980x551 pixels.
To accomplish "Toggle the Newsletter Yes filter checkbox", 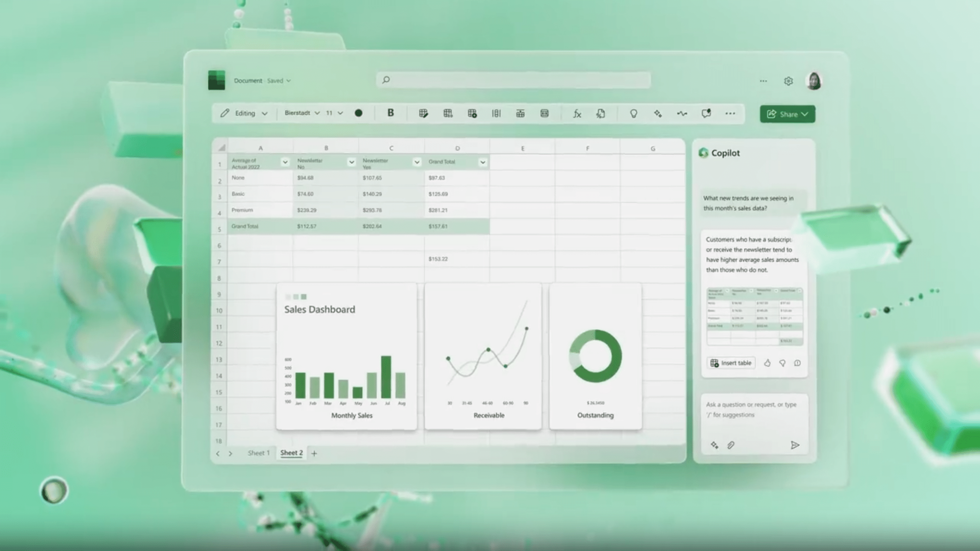I will pos(417,163).
